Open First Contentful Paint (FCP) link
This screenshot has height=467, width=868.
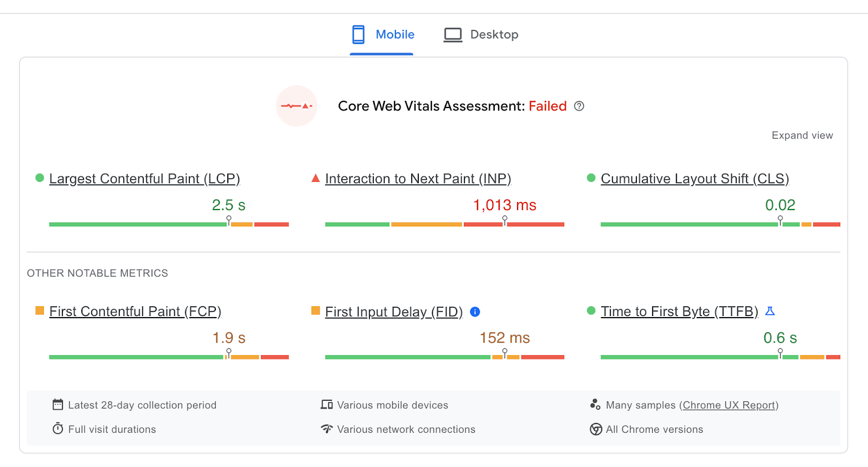(135, 311)
